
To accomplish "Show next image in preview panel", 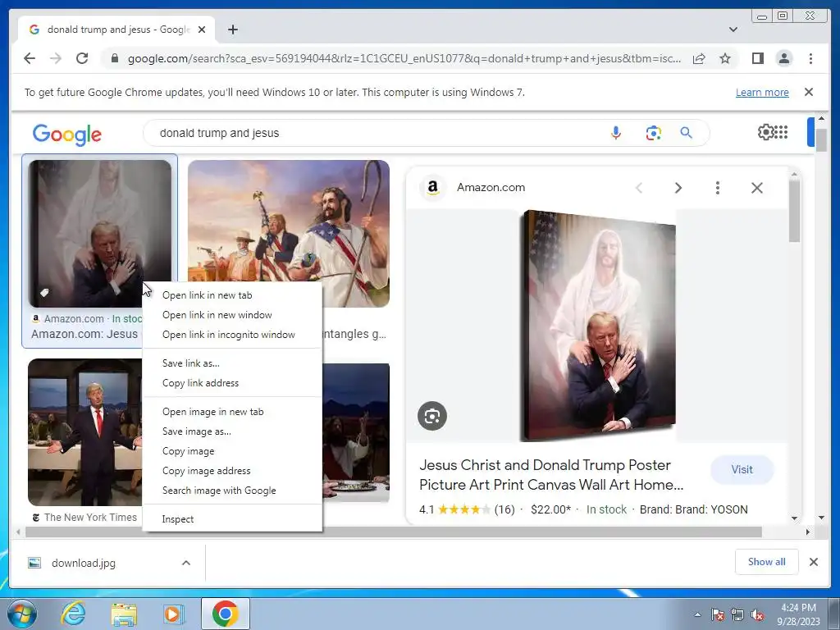I will (x=678, y=188).
